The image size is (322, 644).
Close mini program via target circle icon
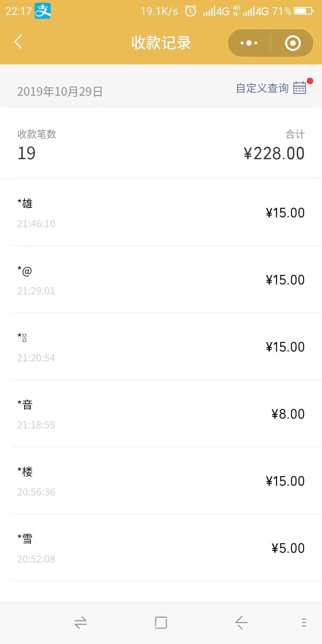(292, 43)
